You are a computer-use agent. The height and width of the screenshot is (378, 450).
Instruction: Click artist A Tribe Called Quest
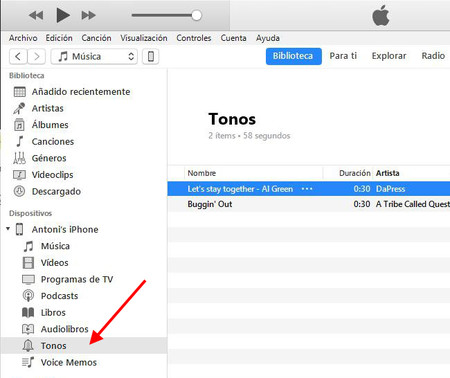tap(413, 204)
